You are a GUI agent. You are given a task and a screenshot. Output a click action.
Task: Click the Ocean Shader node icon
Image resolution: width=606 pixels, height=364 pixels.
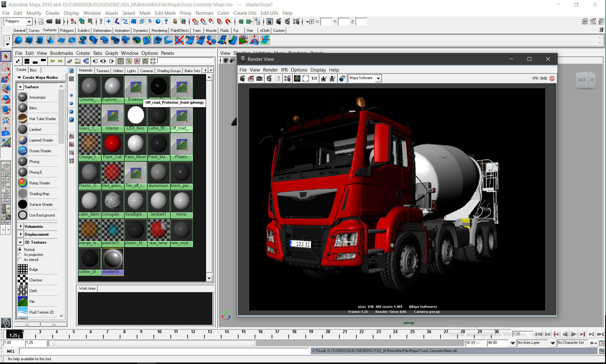pos(23,151)
